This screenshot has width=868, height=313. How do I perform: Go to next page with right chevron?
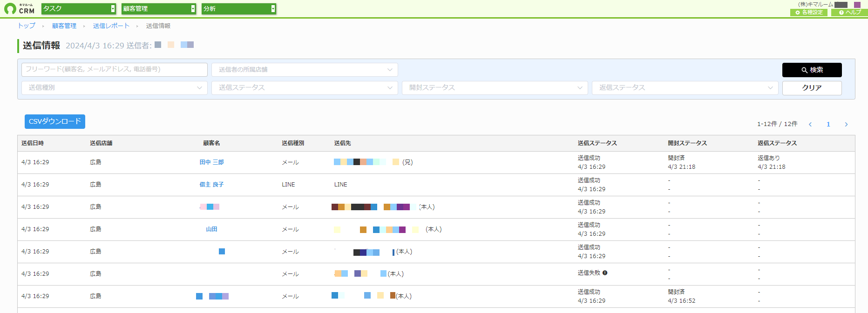[x=846, y=124]
